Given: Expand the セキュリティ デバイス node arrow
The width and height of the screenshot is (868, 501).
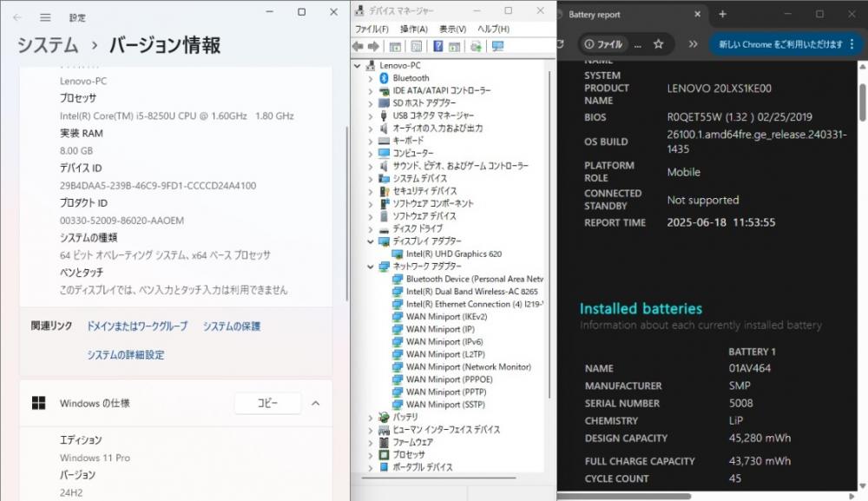Looking at the screenshot, I should pos(371,192).
